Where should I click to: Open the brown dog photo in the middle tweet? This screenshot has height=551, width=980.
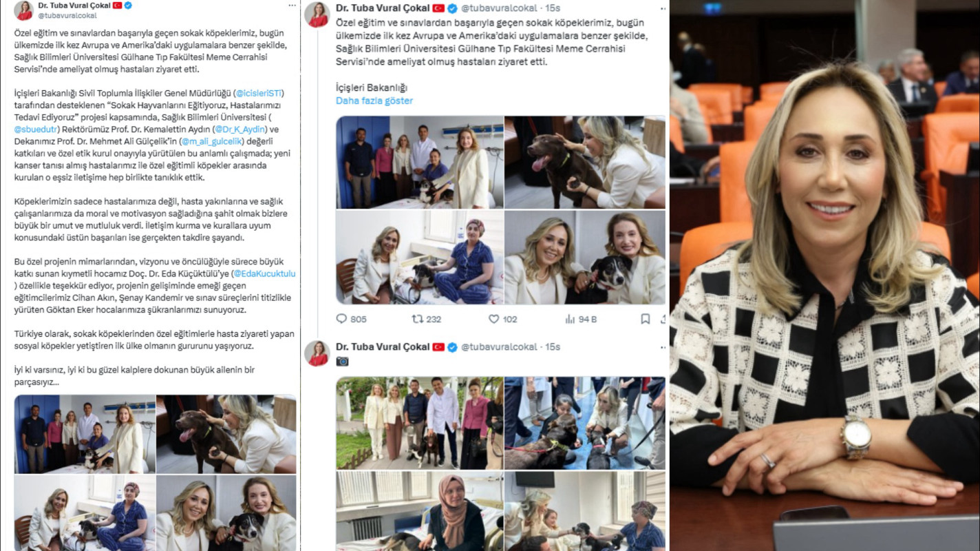tap(585, 162)
